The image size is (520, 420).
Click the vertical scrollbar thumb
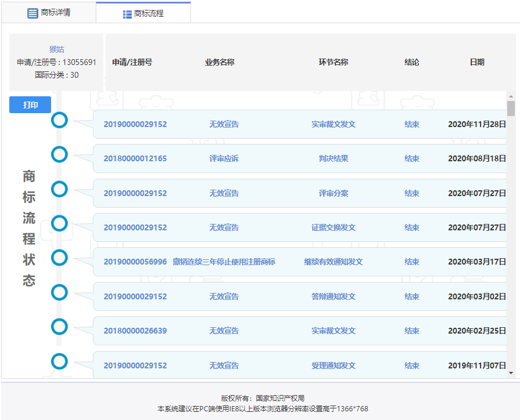click(511, 108)
